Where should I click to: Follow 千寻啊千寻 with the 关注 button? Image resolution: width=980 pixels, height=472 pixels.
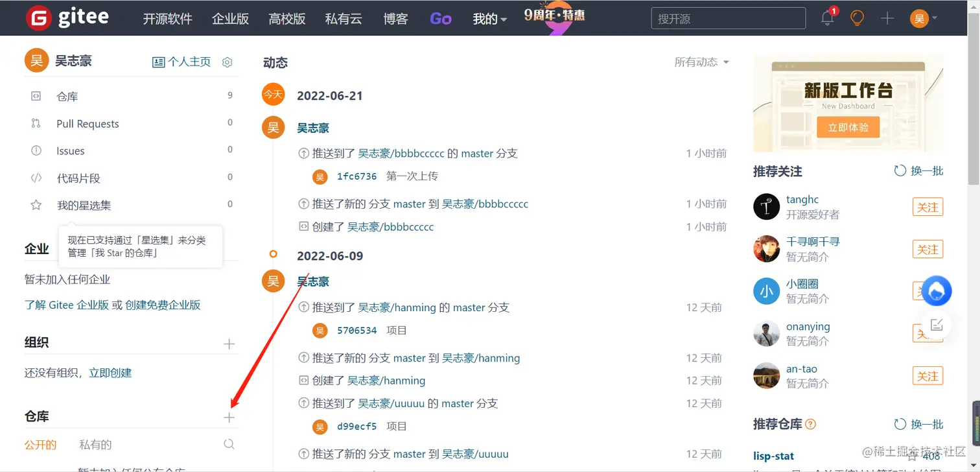click(x=927, y=249)
